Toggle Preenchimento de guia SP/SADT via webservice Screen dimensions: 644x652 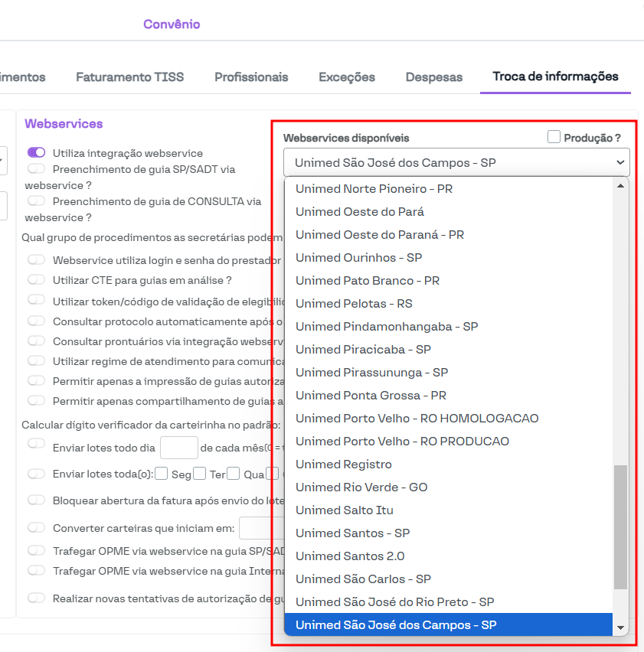pyautogui.click(x=36, y=168)
